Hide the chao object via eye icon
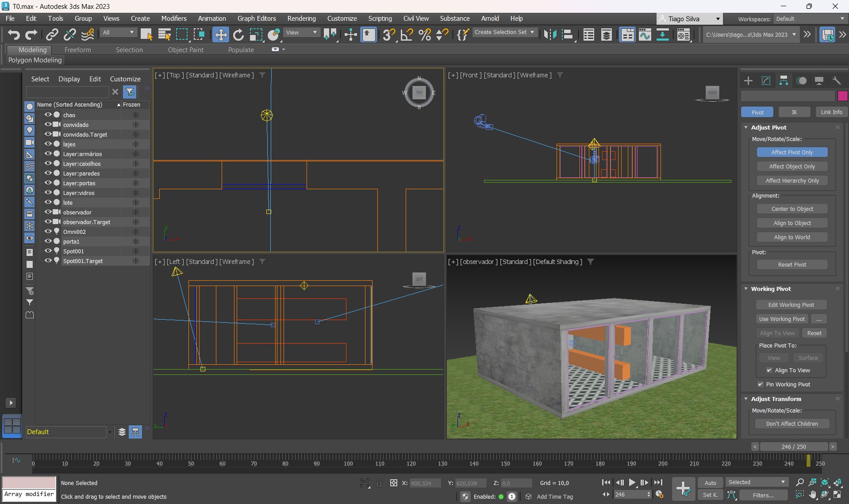This screenshot has height=504, width=849. (48, 115)
